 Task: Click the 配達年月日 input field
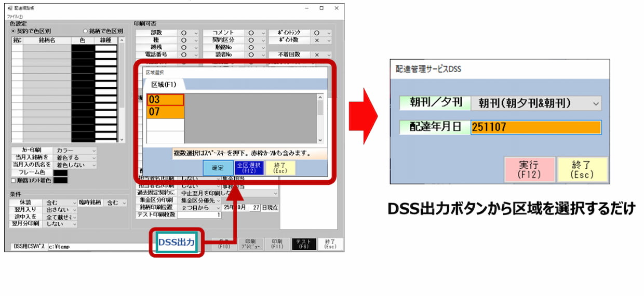(535, 127)
